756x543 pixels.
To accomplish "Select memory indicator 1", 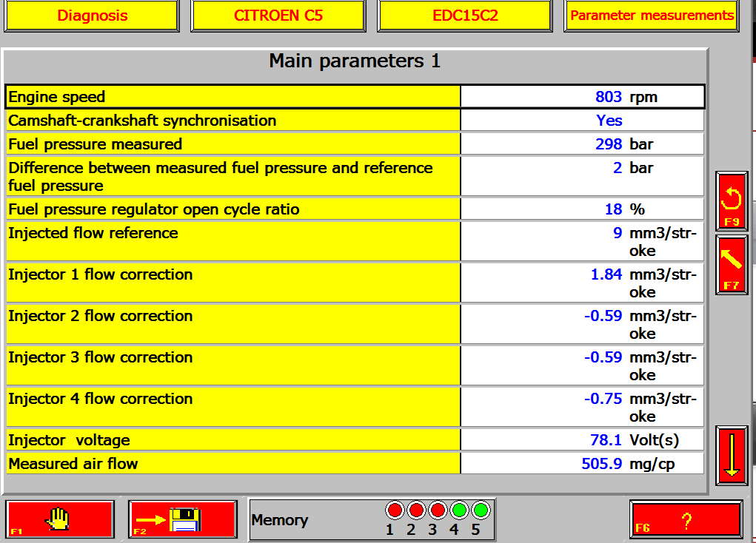I will tap(395, 510).
